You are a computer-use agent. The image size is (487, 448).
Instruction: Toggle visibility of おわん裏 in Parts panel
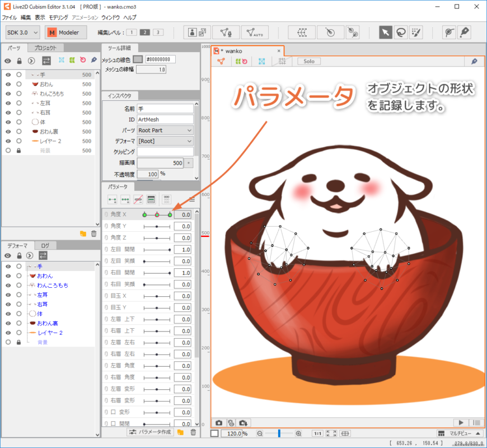click(8, 132)
